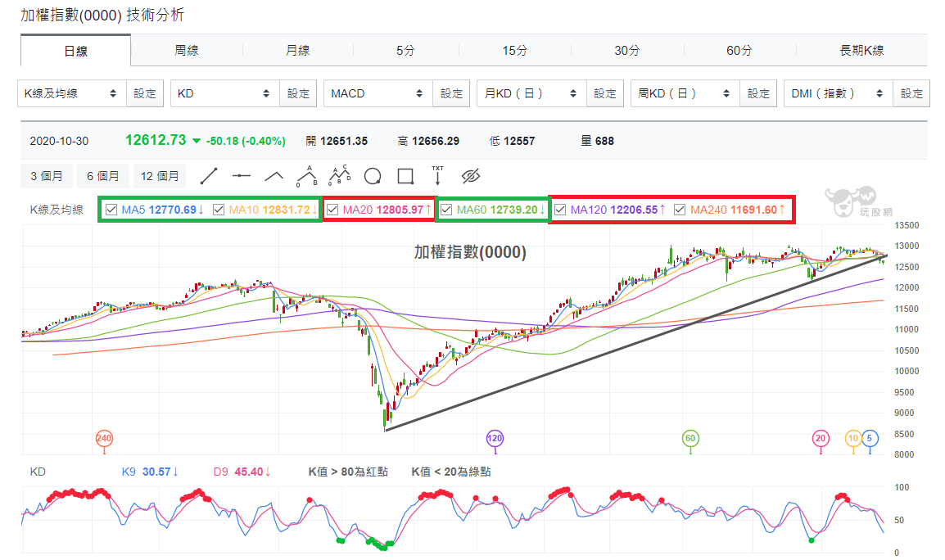The width and height of the screenshot is (945, 560).
Task: Pick the TXT text annotation tool
Action: [x=437, y=175]
